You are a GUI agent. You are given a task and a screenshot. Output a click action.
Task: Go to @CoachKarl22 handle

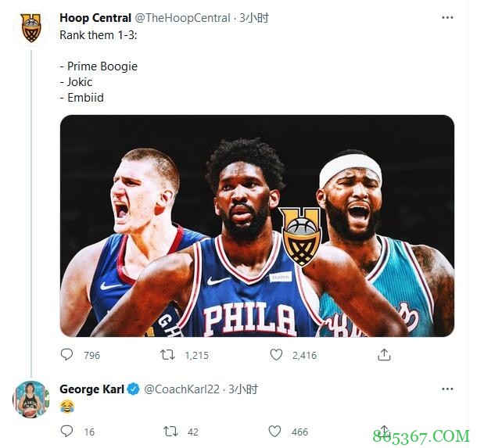pos(184,389)
